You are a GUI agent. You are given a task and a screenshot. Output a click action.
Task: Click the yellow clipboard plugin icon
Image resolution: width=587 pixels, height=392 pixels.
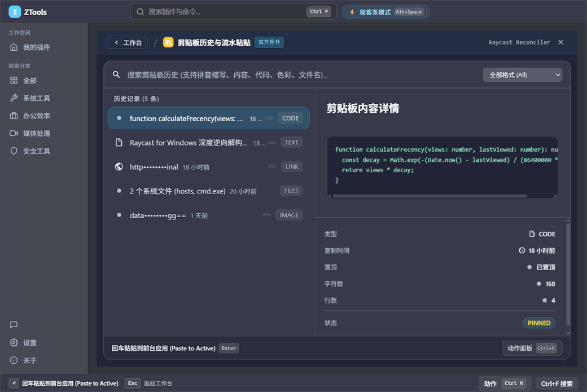coord(168,42)
